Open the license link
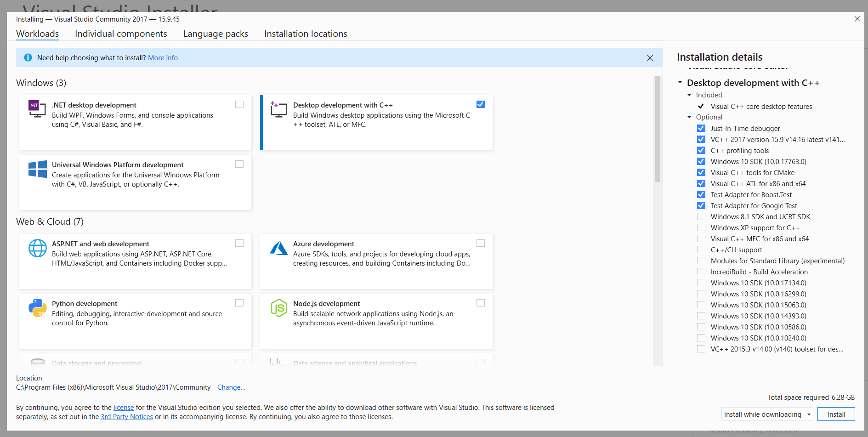Viewport: 868px width, 437px height. click(x=124, y=408)
